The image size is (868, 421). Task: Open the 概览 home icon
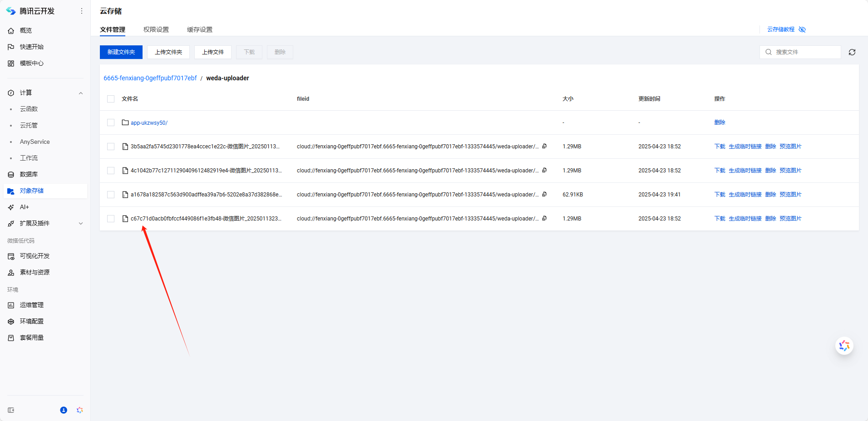point(11,30)
